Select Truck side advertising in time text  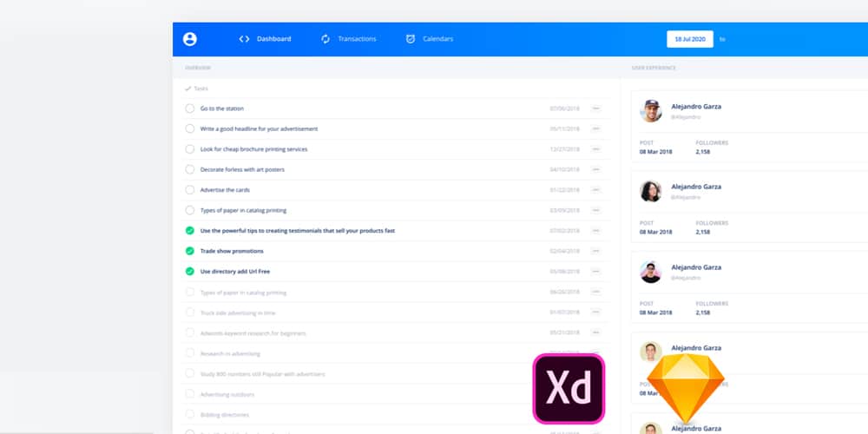238,312
